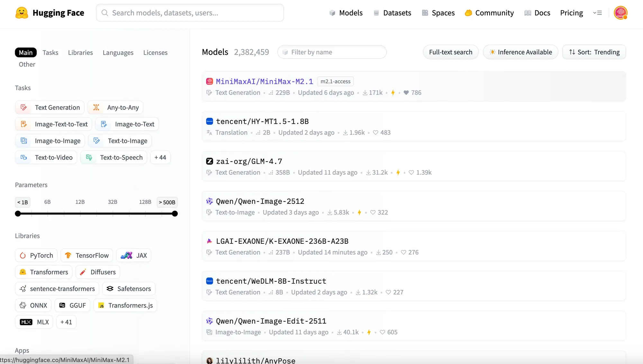Screen dimensions: 643x364
Task: Click the LGAI-EXAONE org icon
Action: pos(209,241)
